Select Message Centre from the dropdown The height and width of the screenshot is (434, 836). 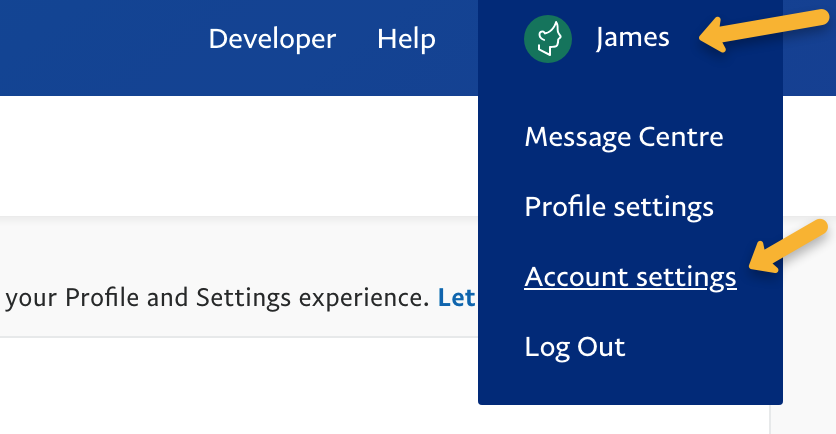[623, 136]
